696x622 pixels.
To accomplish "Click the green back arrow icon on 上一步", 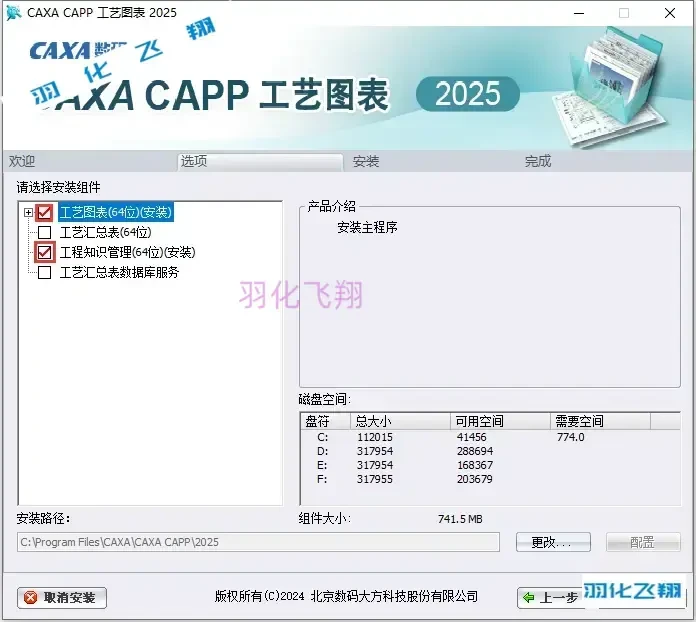I will point(529,598).
